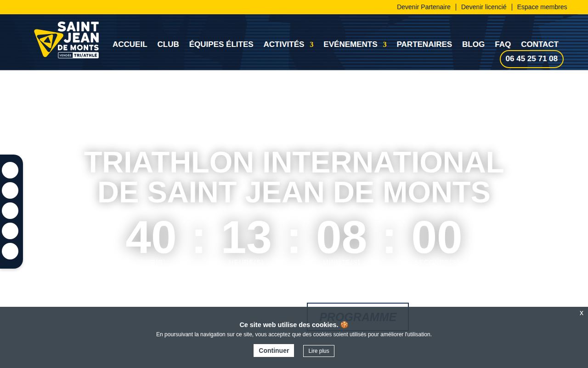Dismiss the cookie banner with x
The width and height of the screenshot is (588, 368).
pyautogui.click(x=582, y=313)
